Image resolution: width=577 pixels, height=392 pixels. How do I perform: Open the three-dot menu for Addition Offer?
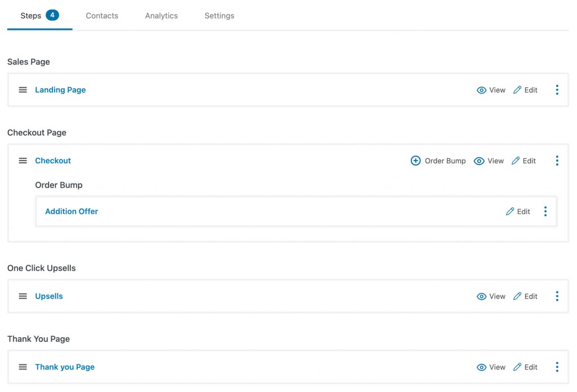pyautogui.click(x=545, y=211)
